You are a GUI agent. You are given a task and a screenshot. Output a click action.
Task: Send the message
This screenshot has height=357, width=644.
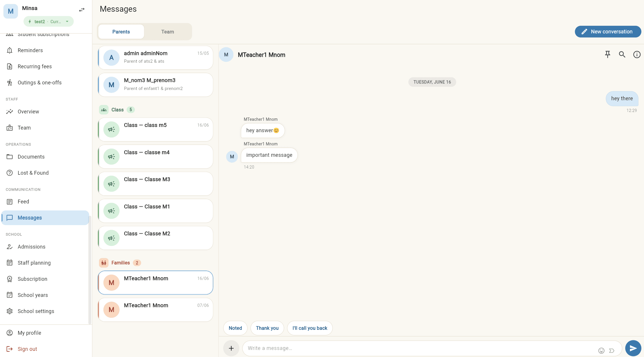(633, 348)
